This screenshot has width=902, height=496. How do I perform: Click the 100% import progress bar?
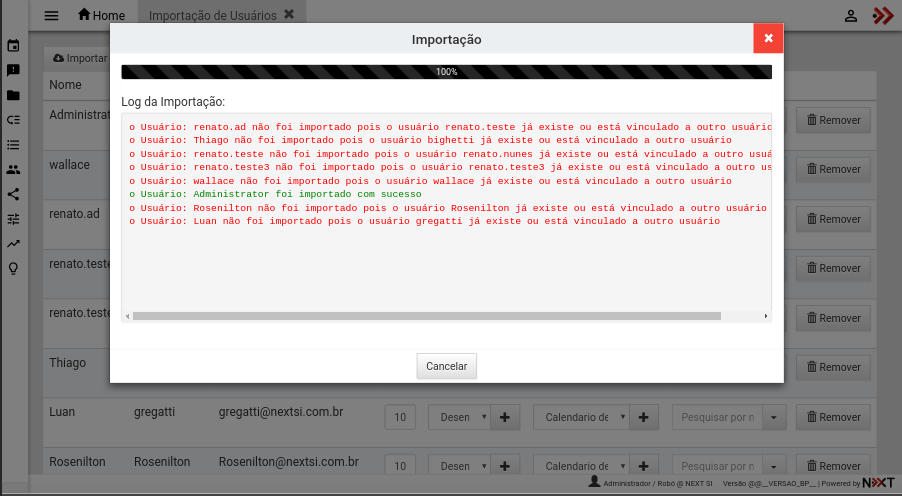pos(446,72)
